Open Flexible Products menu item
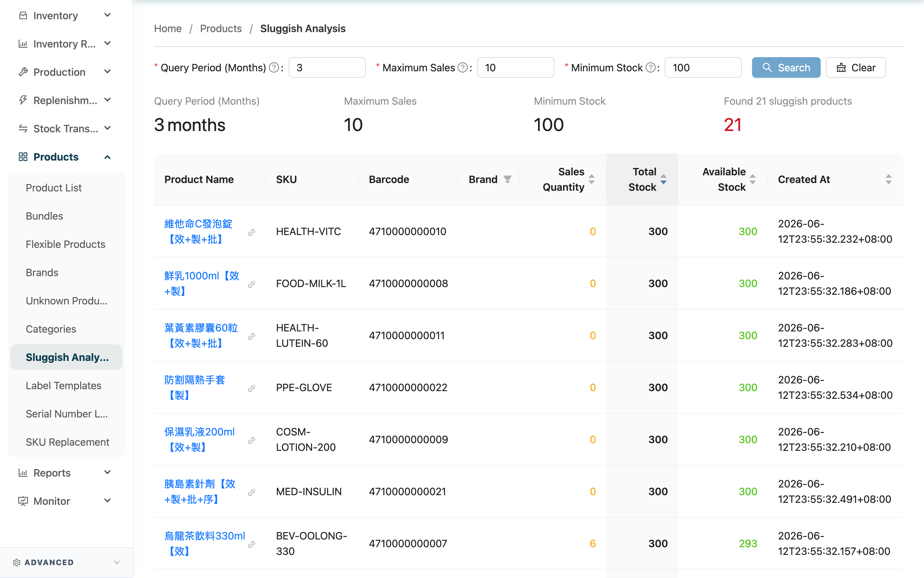Image resolution: width=924 pixels, height=578 pixels. [66, 244]
